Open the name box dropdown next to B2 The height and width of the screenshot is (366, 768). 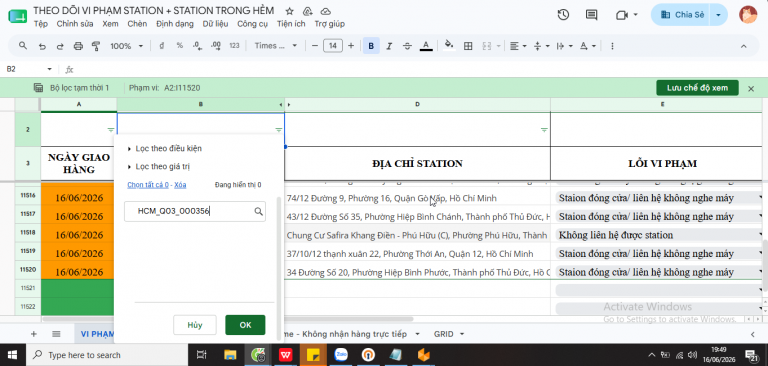pyautogui.click(x=49, y=70)
